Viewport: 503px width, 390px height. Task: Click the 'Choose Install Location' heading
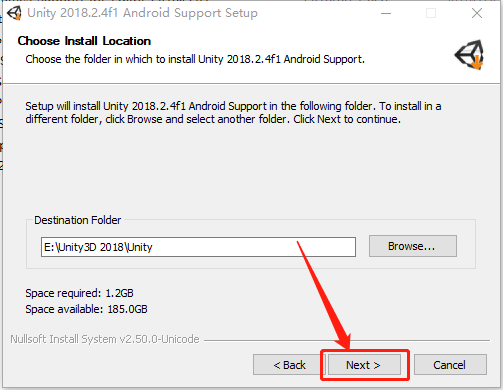(x=84, y=41)
